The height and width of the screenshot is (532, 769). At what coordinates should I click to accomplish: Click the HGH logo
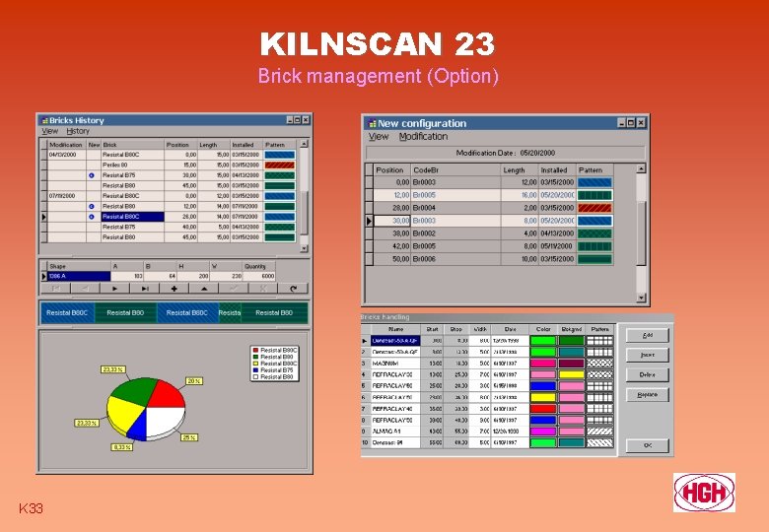tap(704, 493)
